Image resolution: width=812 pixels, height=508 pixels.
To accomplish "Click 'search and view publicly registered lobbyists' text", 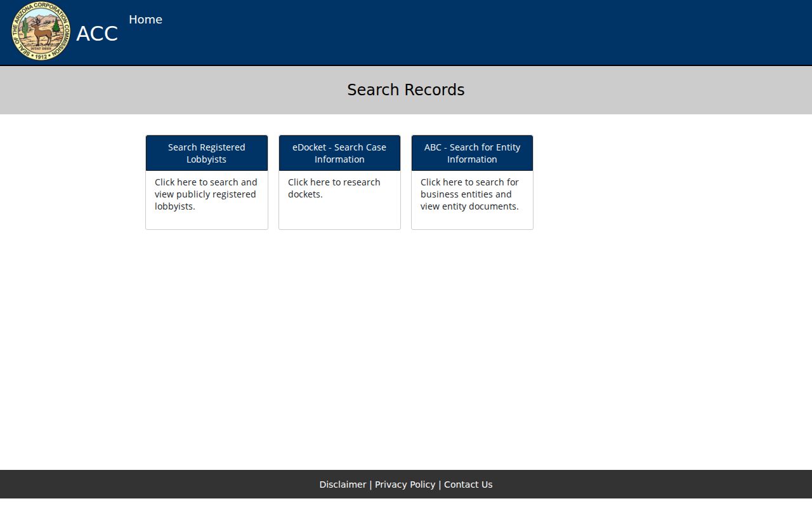I will coord(206,194).
